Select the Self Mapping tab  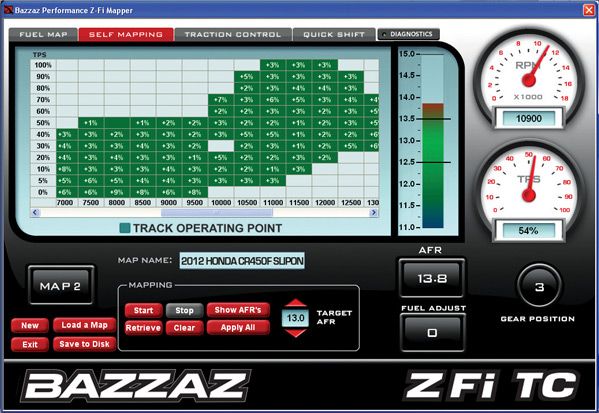pyautogui.click(x=126, y=34)
